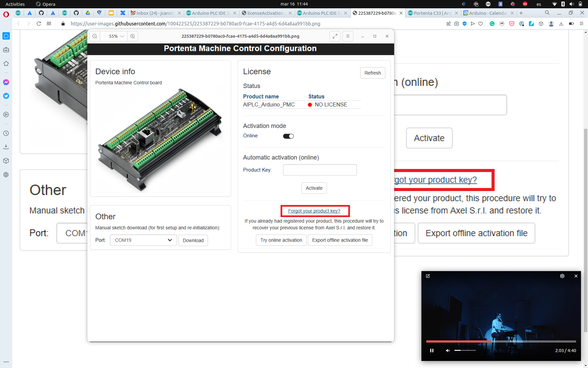
Task: Open video pop-out settings gear
Action: 562,276
